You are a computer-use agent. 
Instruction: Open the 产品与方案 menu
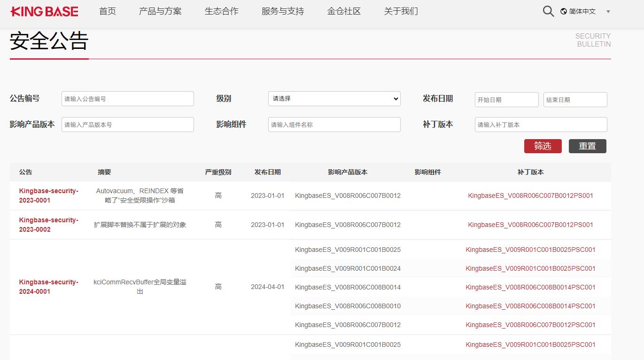click(x=160, y=11)
